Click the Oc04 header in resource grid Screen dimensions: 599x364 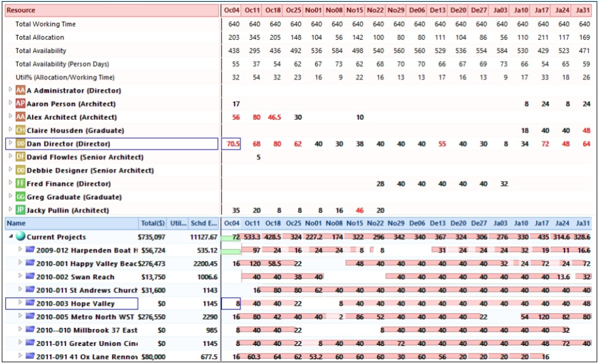point(232,11)
